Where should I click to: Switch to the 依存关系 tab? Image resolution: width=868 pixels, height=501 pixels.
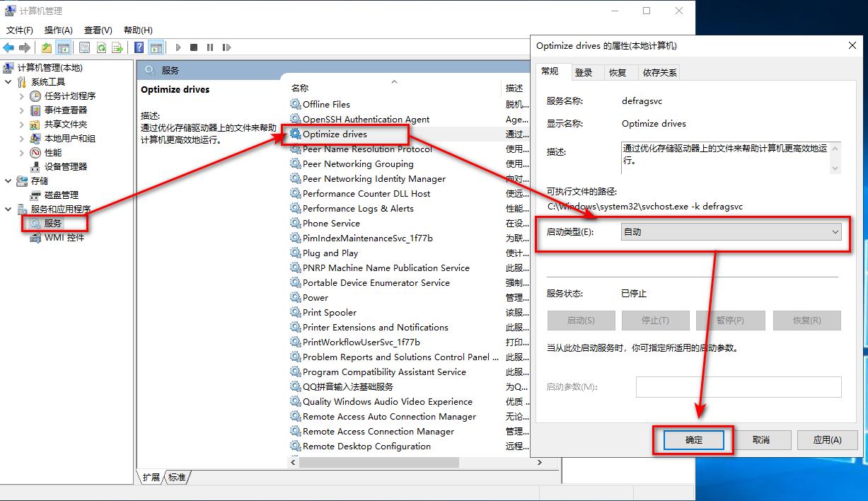tap(659, 72)
